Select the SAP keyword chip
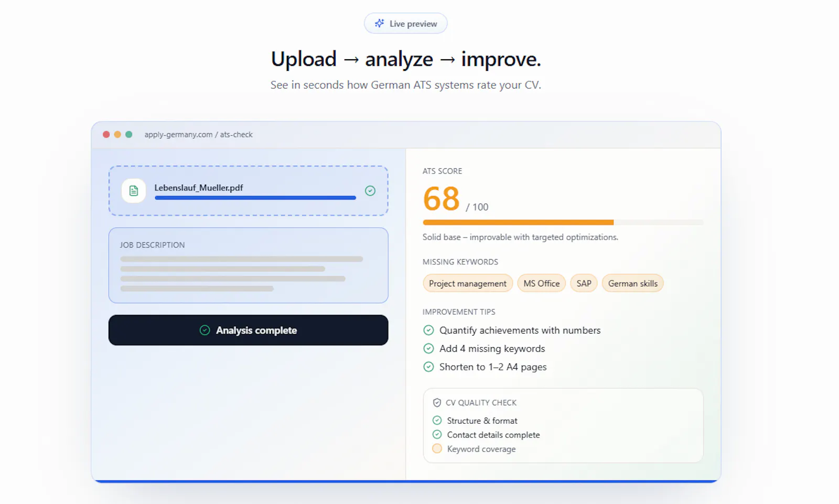This screenshot has width=839, height=504. [x=584, y=283]
